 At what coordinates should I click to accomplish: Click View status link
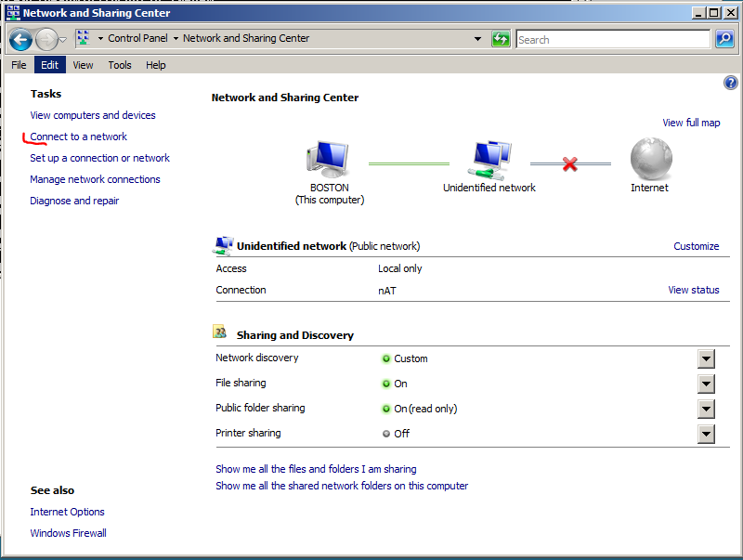(x=693, y=290)
